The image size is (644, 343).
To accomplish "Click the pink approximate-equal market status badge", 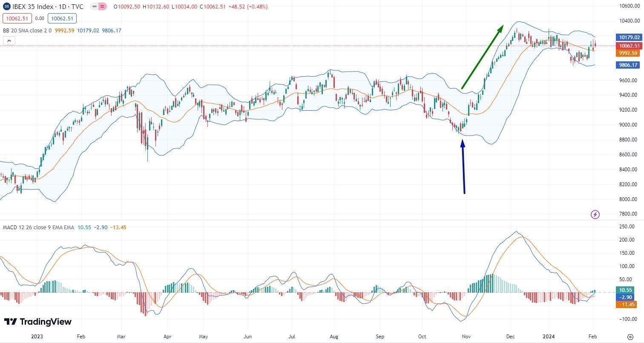I will [103, 7].
